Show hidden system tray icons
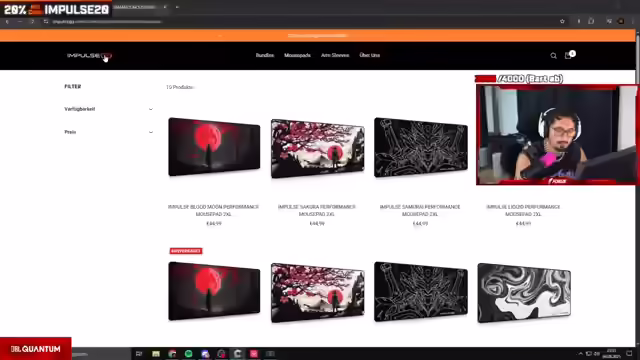This screenshot has height=360, width=640. click(x=580, y=354)
